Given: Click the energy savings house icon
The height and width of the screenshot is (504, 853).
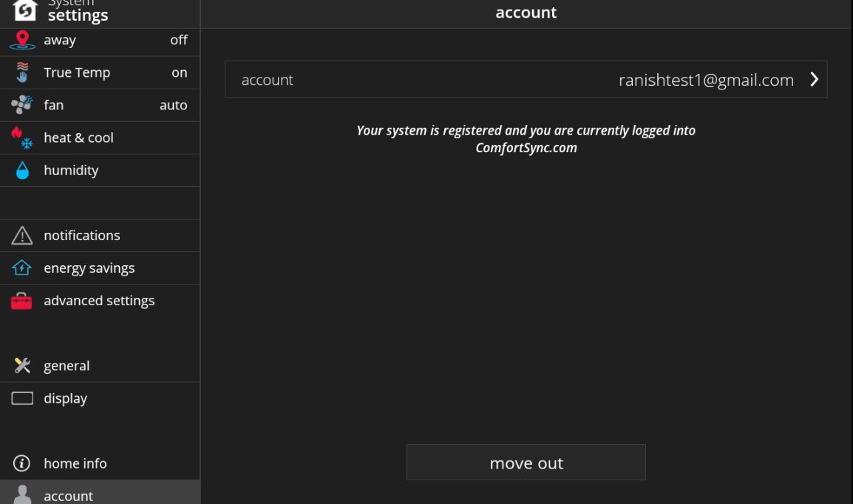Looking at the screenshot, I should 21,268.
